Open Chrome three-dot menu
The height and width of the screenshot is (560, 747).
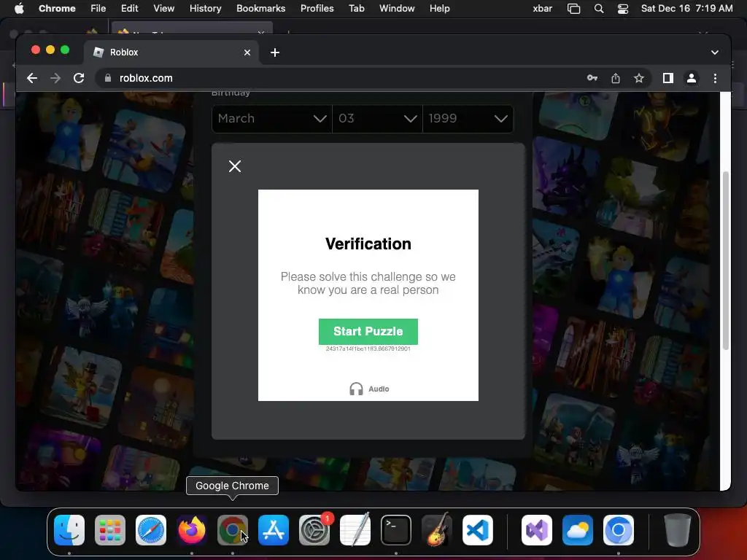point(715,78)
